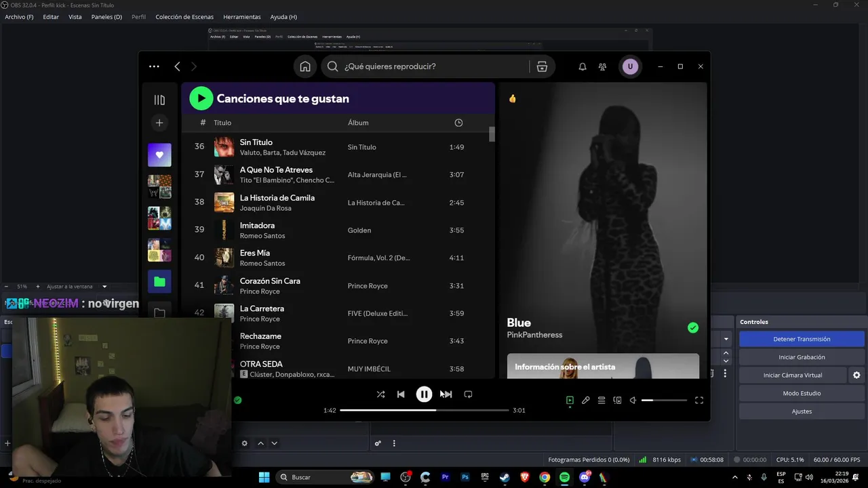Select the song Eres Mía
This screenshot has height=488, width=868.
coord(255,253)
